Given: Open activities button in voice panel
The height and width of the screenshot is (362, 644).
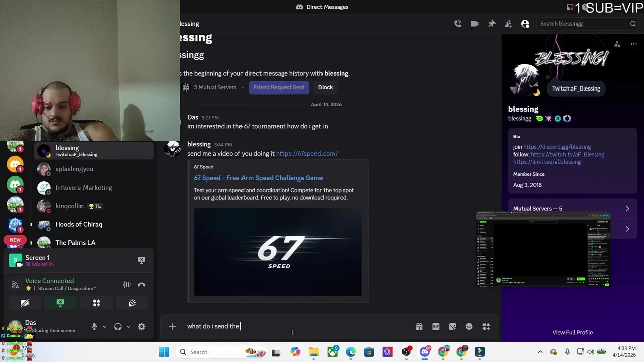Looking at the screenshot, I should 96,303.
